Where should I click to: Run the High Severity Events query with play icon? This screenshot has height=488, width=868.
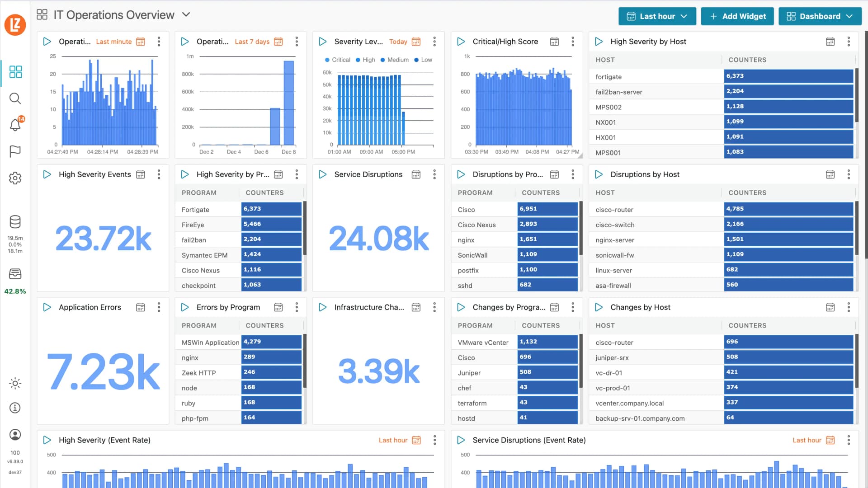click(47, 174)
